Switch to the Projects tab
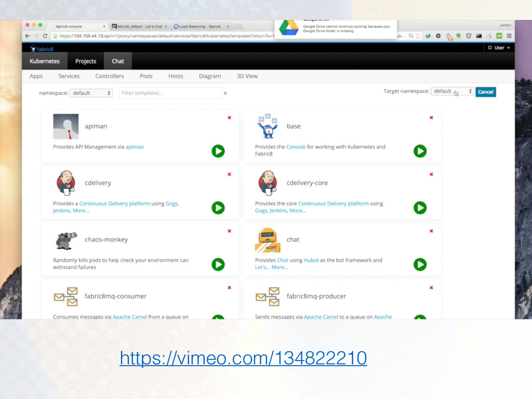Image resolution: width=532 pixels, height=399 pixels. tap(86, 61)
